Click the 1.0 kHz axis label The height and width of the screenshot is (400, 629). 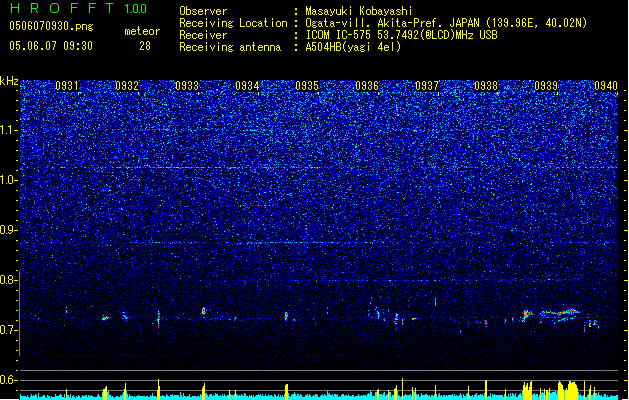point(9,180)
